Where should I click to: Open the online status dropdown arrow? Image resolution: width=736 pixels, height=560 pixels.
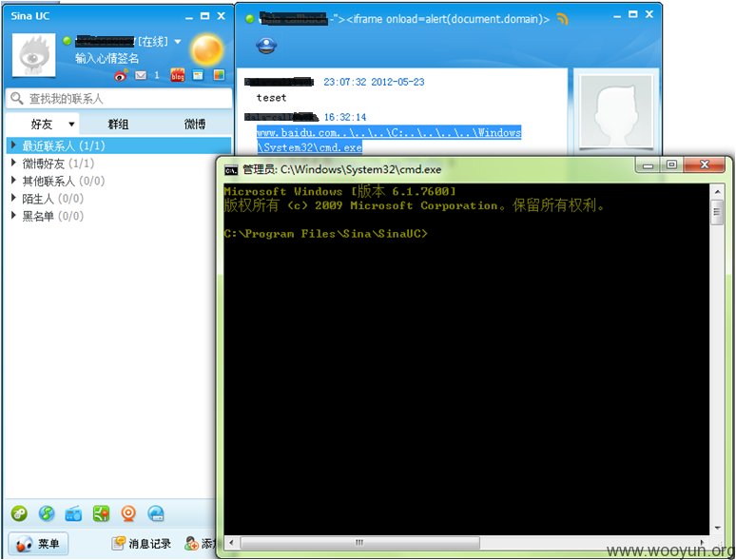tap(178, 42)
